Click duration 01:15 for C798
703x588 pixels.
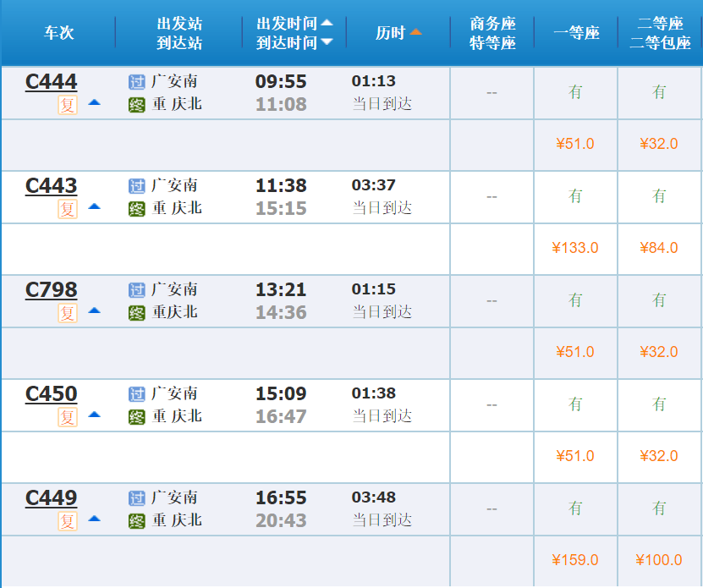(x=373, y=289)
